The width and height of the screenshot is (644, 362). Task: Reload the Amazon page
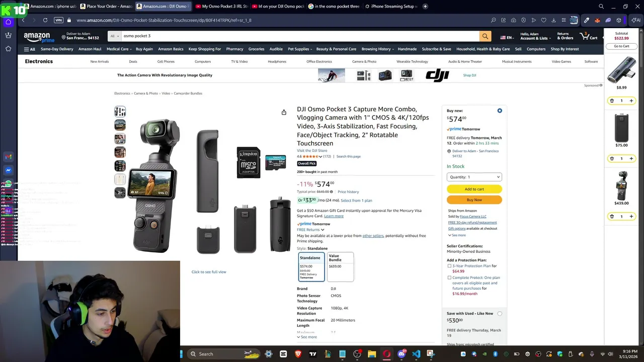(45, 20)
